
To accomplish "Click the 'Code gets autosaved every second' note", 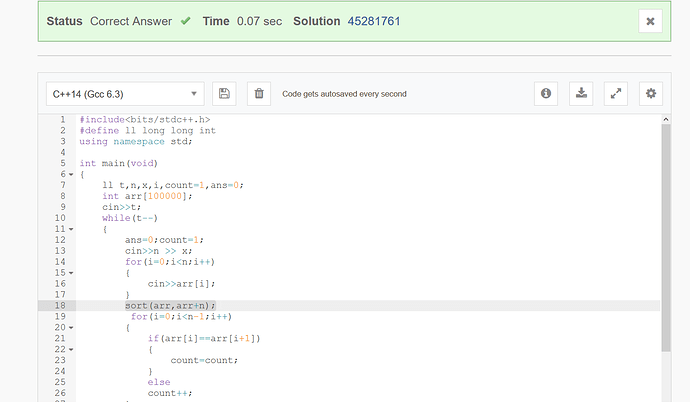I will click(x=344, y=94).
